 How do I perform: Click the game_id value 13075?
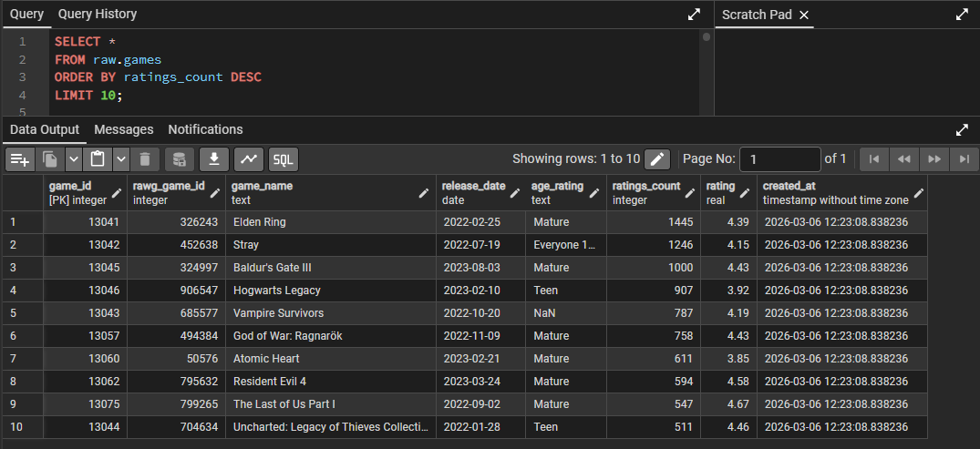[x=85, y=404]
